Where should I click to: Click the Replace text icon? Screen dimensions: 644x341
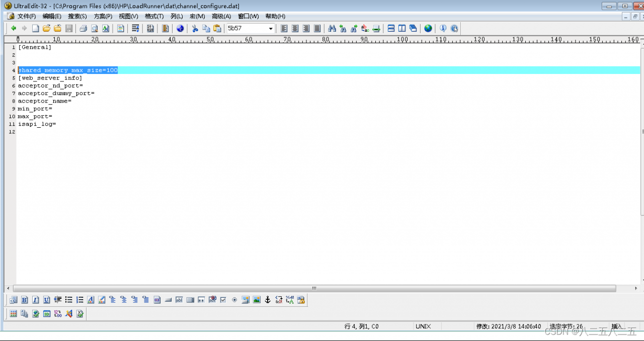coord(365,29)
